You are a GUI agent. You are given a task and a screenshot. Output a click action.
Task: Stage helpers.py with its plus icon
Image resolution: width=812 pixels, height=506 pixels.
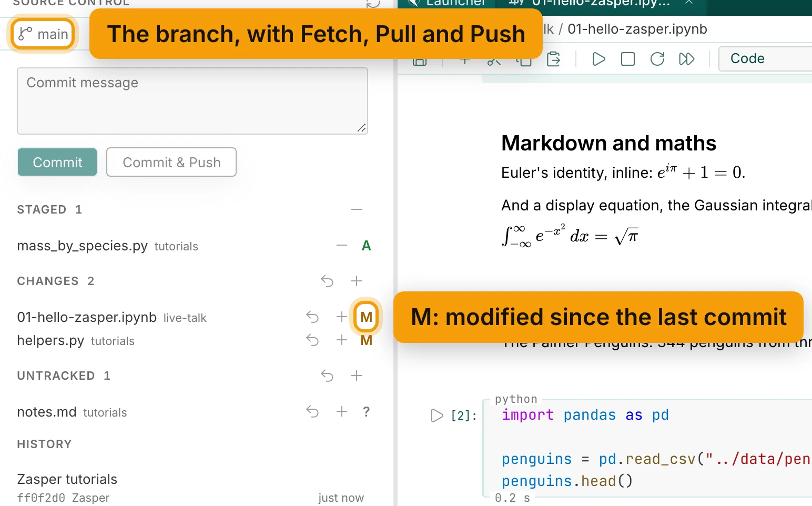[342, 340]
